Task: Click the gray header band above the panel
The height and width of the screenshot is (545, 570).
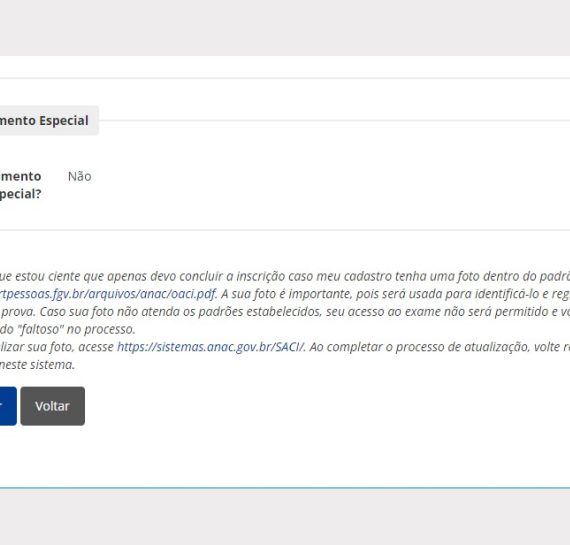Action: [285, 28]
